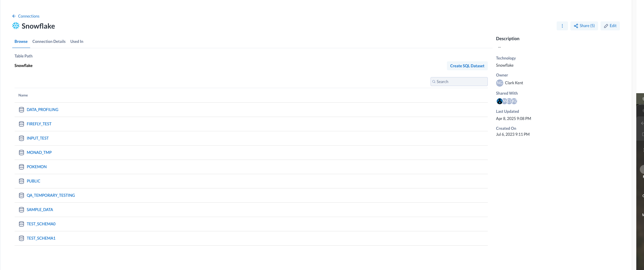Open the Used In tab
Viewport: 644px width, 270px height.
click(x=77, y=42)
